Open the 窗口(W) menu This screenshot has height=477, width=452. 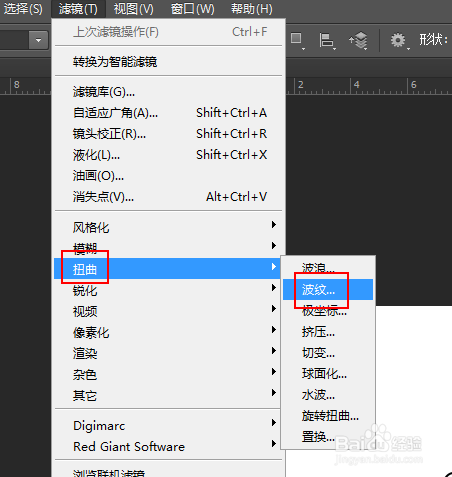[192, 9]
